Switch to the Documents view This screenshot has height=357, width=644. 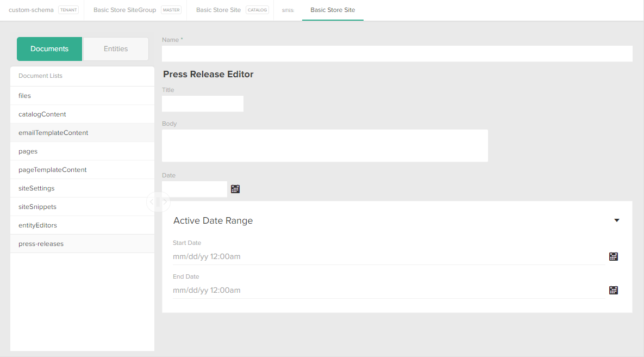coord(49,48)
